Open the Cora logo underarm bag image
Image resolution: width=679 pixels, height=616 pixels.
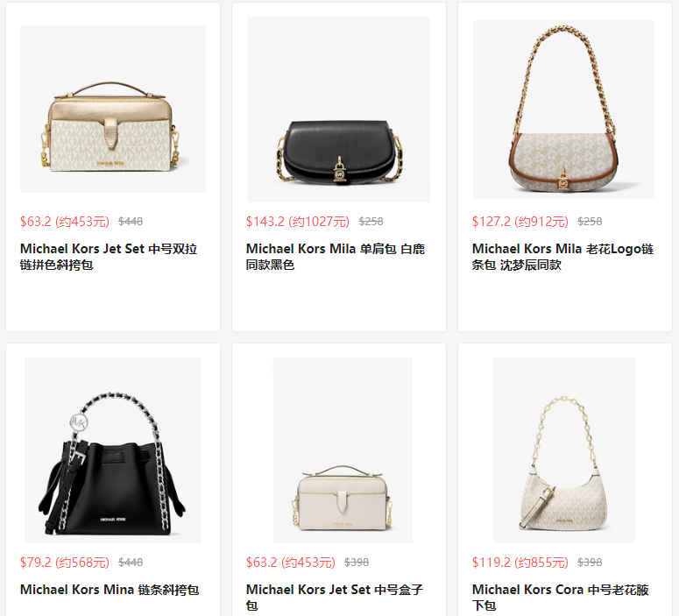(564, 450)
